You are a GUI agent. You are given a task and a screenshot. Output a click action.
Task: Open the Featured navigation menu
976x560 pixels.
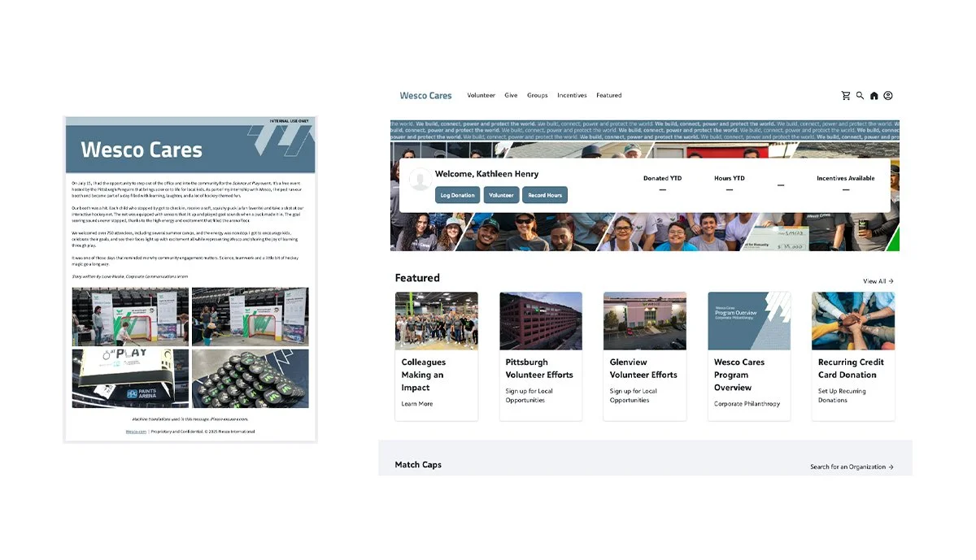coord(608,96)
